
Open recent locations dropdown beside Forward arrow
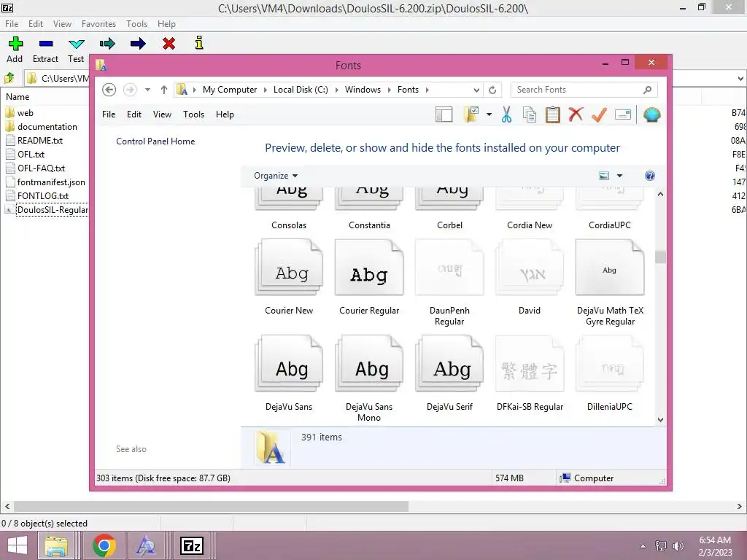pos(147,90)
